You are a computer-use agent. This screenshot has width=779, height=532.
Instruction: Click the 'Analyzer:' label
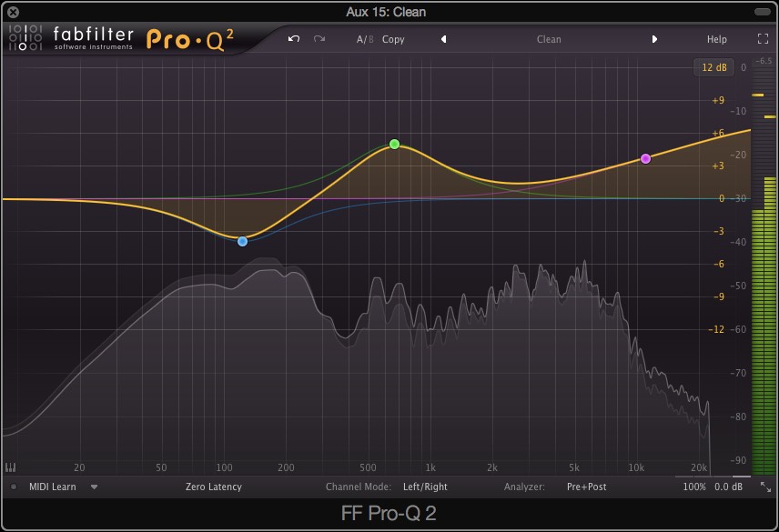tap(524, 487)
